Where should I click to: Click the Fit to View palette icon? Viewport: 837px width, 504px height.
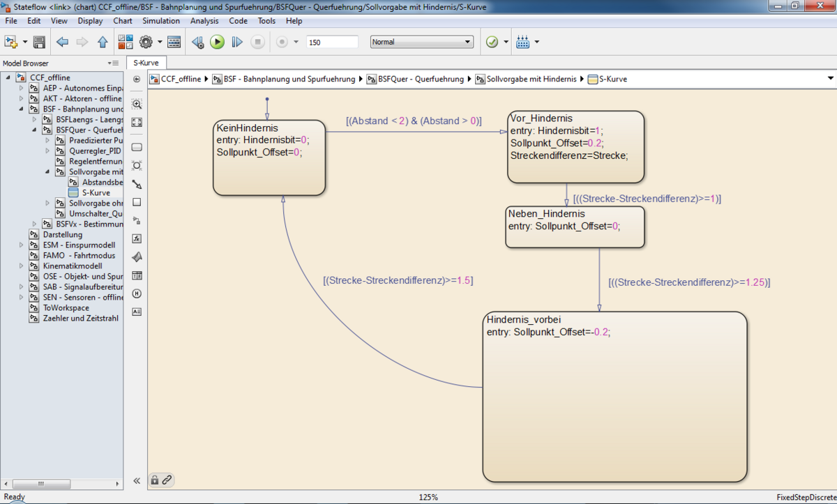tap(137, 122)
